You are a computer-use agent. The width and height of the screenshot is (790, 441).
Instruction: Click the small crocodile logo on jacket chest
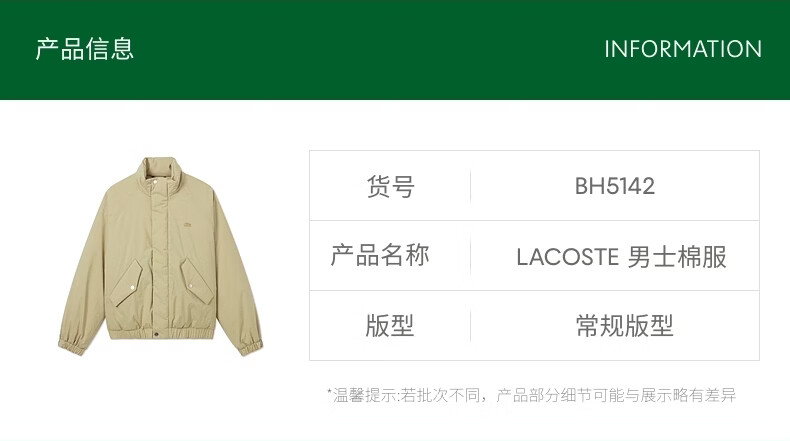coord(187,224)
